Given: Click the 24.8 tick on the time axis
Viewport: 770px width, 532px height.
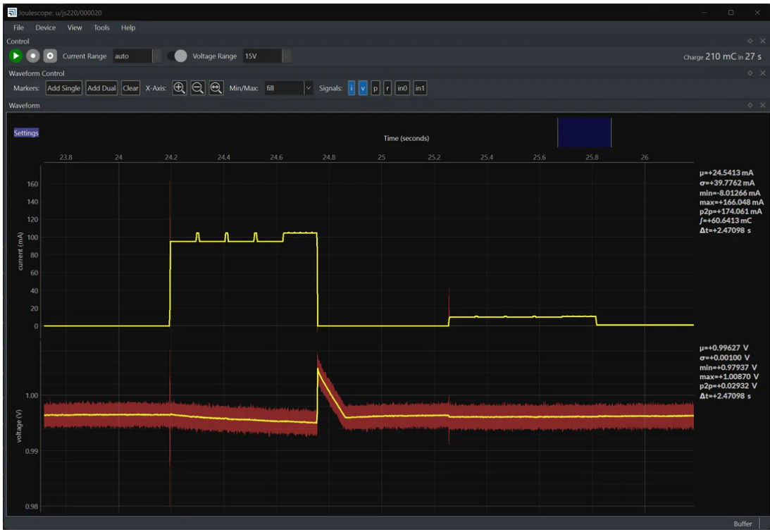Looking at the screenshot, I should [329, 157].
